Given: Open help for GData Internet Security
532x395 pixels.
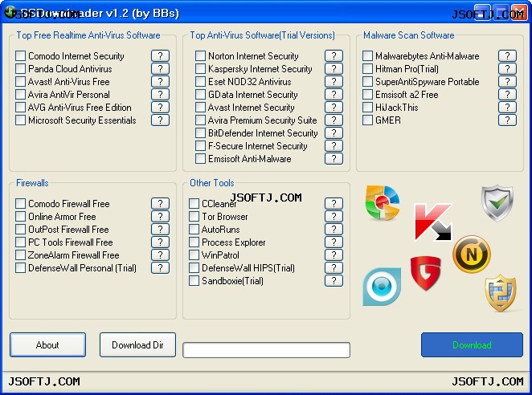Looking at the screenshot, I should [334, 94].
